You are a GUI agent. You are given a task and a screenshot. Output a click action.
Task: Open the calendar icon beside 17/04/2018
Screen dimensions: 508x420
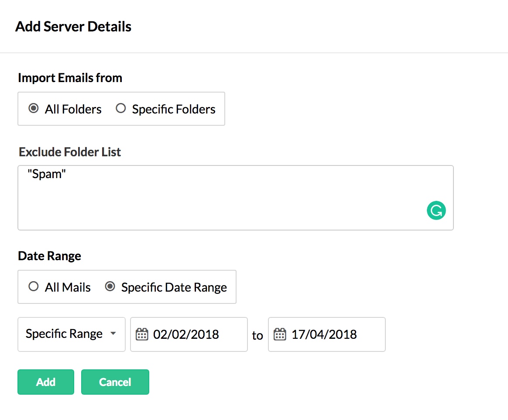click(279, 334)
